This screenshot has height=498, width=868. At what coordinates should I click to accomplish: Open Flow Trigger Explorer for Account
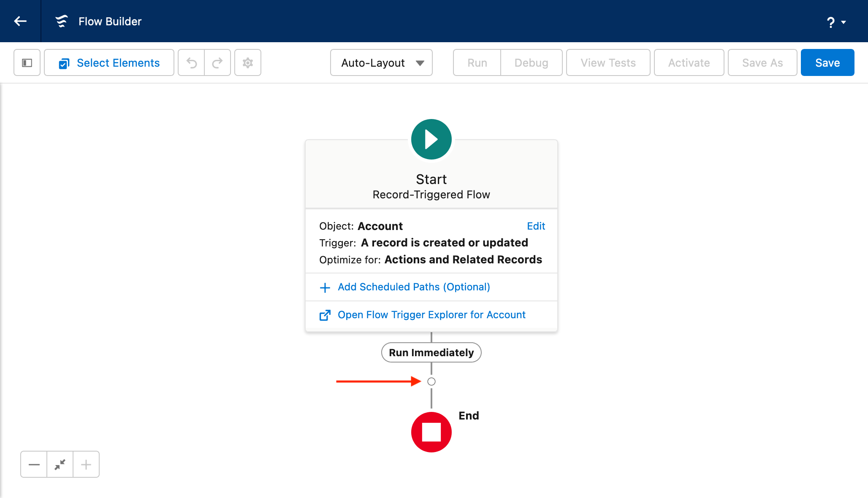point(431,315)
